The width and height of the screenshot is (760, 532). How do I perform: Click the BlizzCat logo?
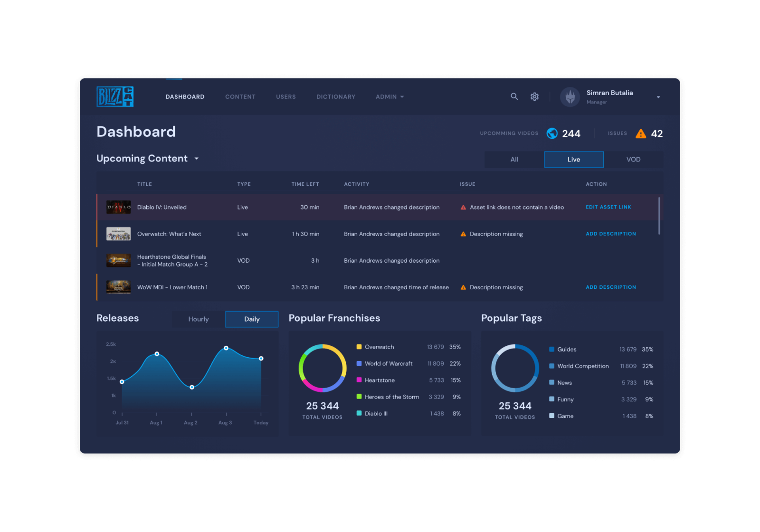tap(114, 96)
